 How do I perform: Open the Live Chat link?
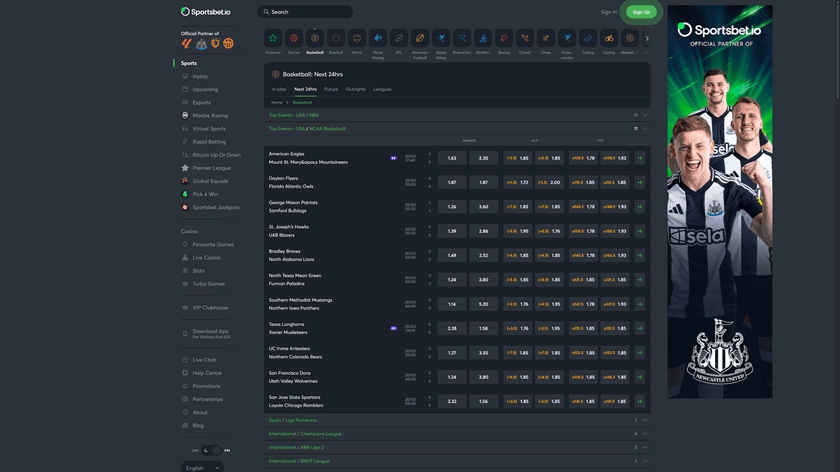click(x=204, y=360)
